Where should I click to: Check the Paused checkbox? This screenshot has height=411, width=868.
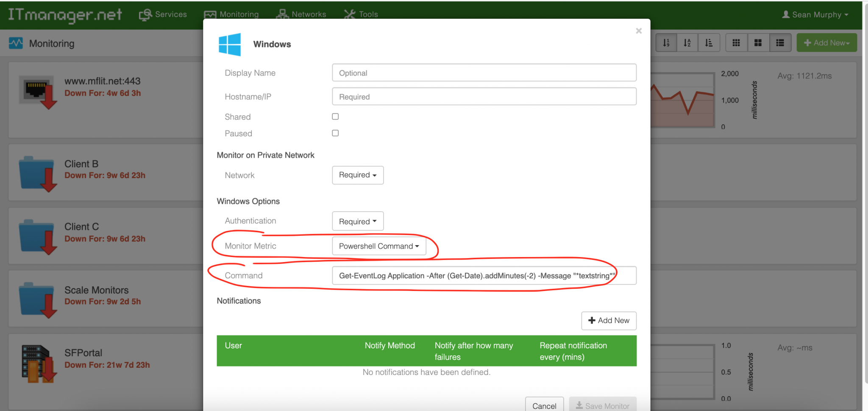click(335, 133)
